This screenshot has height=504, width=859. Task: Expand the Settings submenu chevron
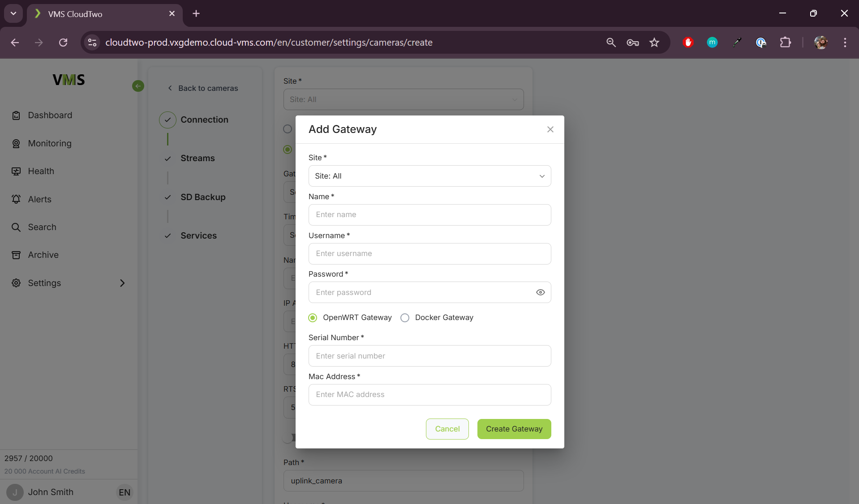122,283
